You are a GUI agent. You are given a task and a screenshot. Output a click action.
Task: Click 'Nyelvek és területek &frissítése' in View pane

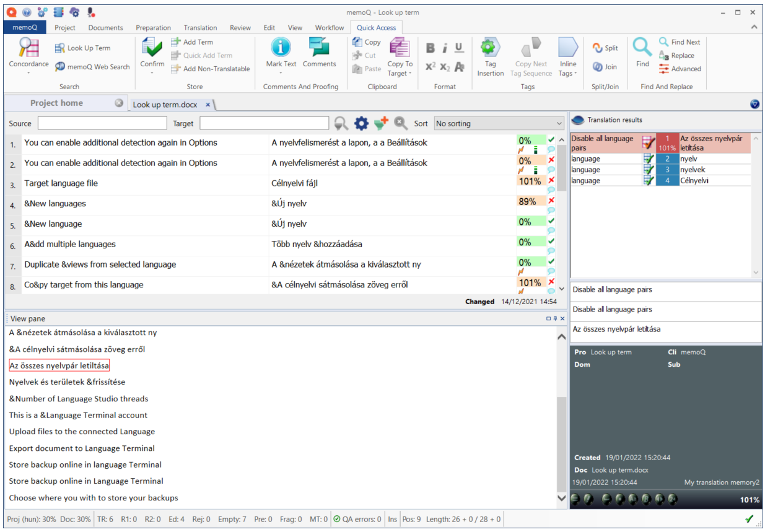67,382
